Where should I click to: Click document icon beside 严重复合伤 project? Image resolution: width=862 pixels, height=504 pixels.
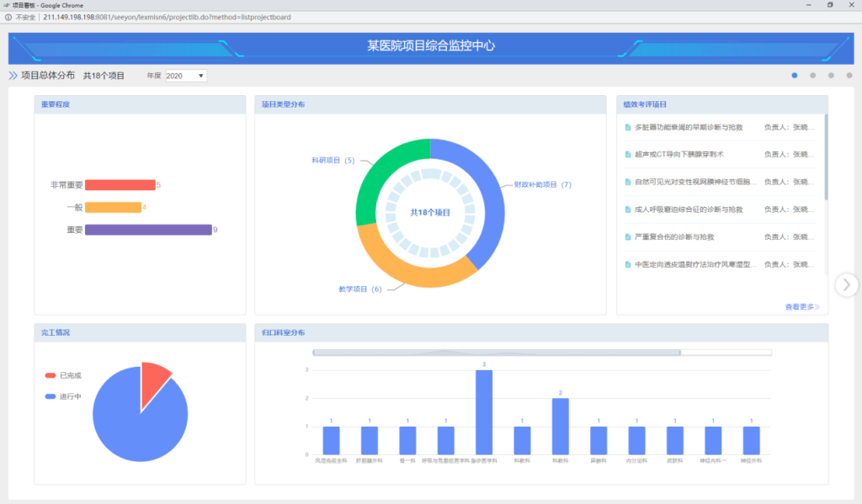tap(627, 237)
